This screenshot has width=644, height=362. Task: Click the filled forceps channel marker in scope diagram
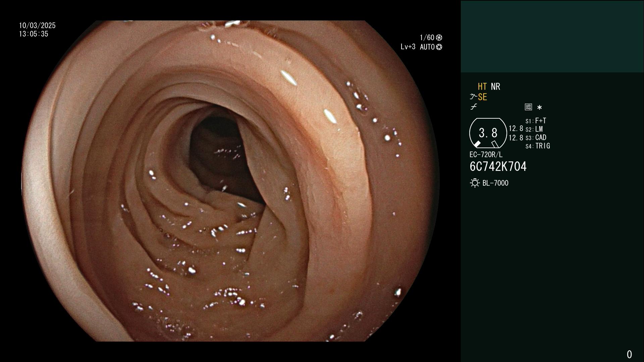(477, 144)
